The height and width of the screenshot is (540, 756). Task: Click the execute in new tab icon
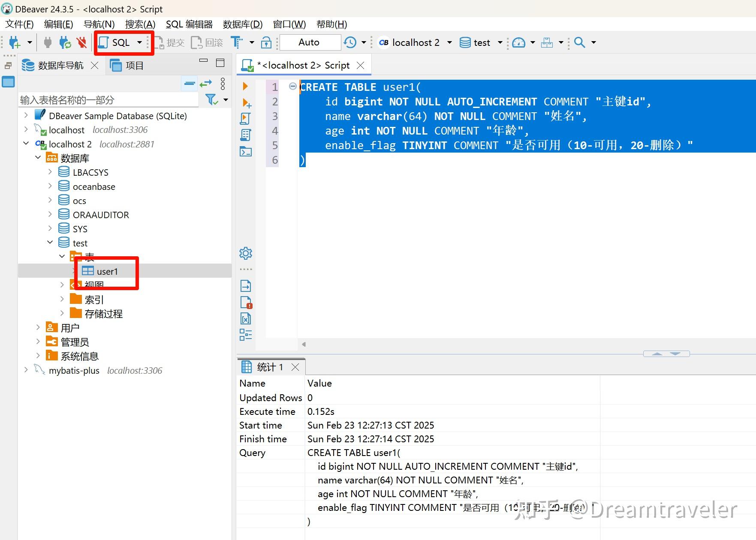tap(246, 103)
